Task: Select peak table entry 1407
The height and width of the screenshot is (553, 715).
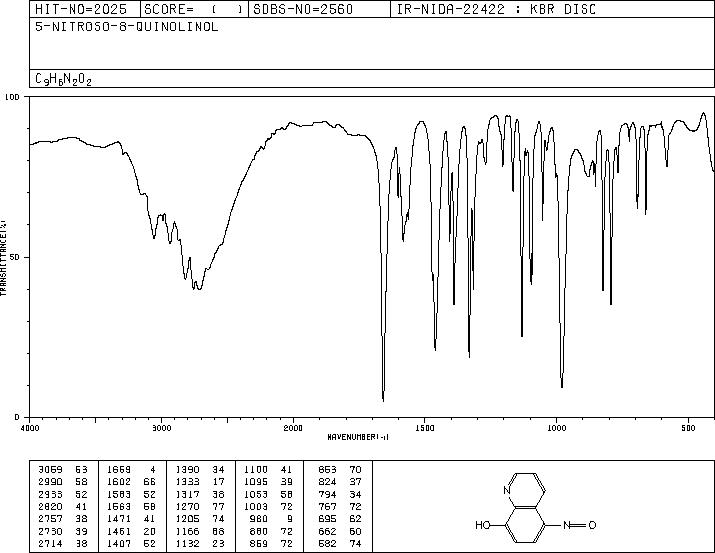Action: tap(131, 543)
